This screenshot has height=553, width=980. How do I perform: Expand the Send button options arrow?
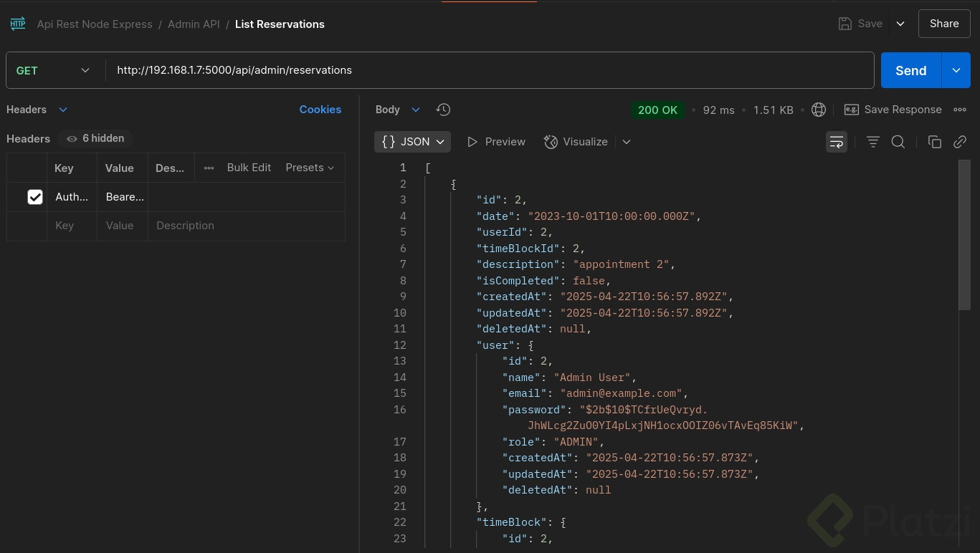pyautogui.click(x=956, y=70)
